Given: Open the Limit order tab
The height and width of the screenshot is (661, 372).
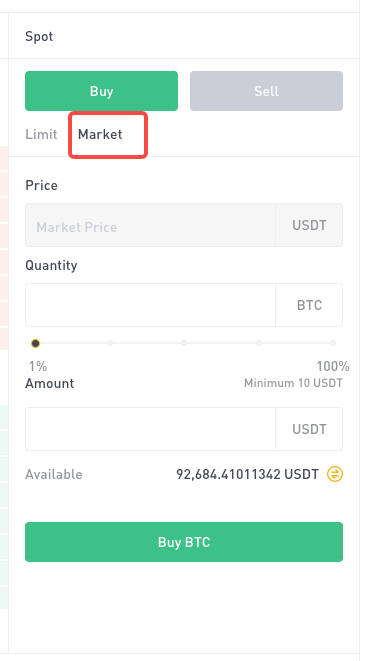Looking at the screenshot, I should coord(41,134).
